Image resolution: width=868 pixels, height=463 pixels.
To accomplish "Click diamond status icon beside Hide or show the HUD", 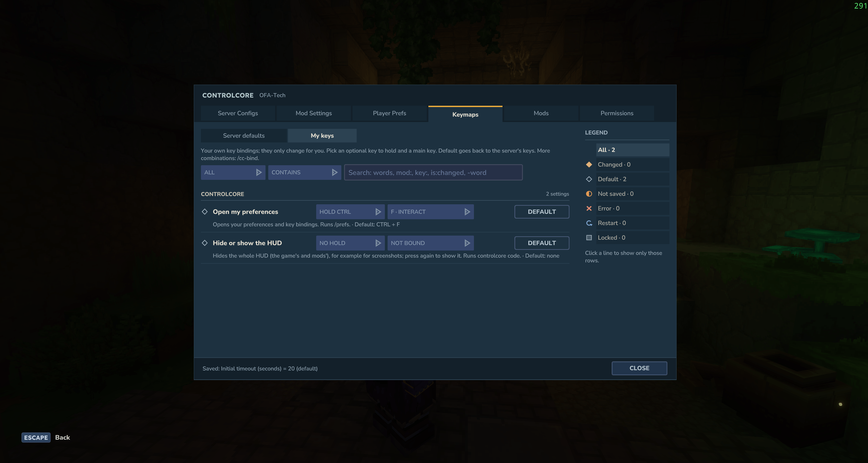I will (x=205, y=243).
